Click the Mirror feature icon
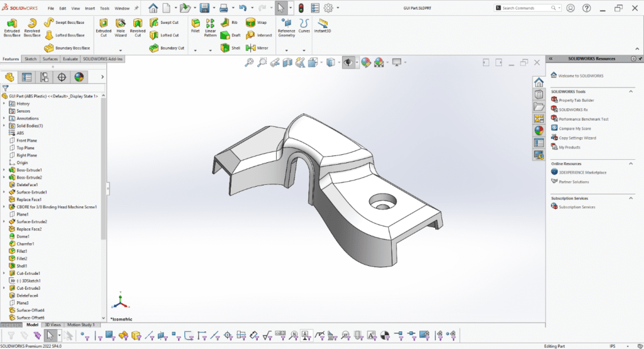Viewport: 644px width, 349px height. pos(258,47)
